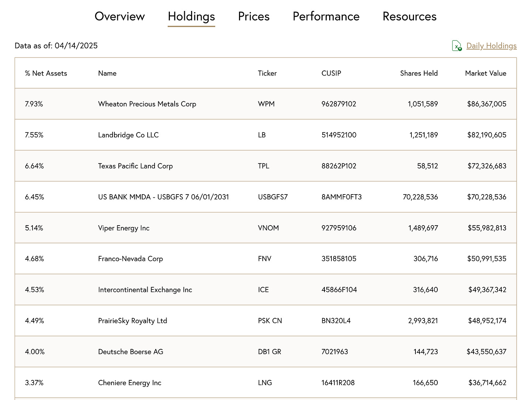This screenshot has width=532, height=400.
Task: Click CUSIP 514952100
Action: point(339,135)
